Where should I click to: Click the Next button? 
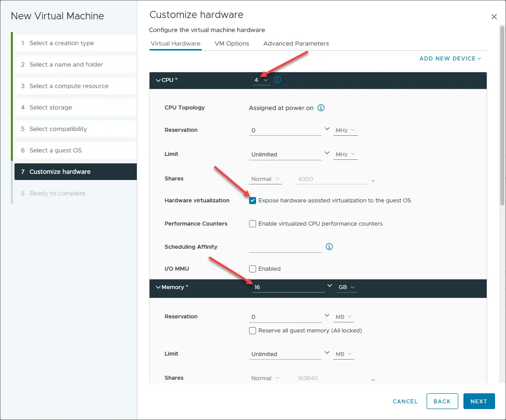tap(479, 401)
